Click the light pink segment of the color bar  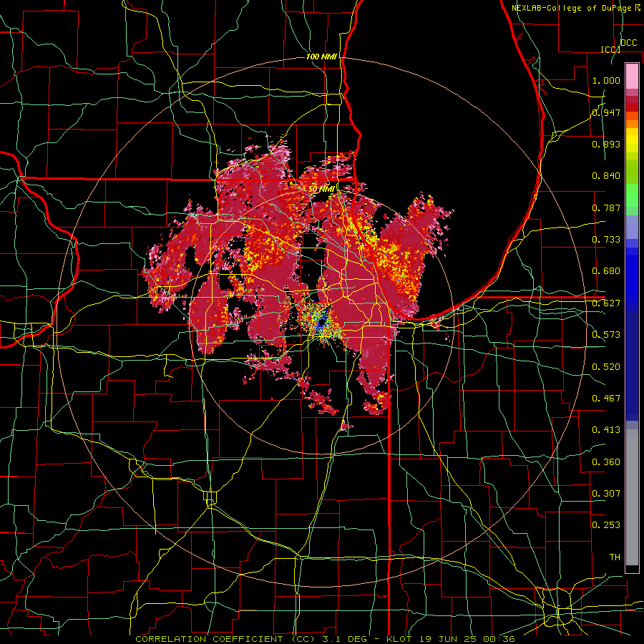pyautogui.click(x=632, y=76)
